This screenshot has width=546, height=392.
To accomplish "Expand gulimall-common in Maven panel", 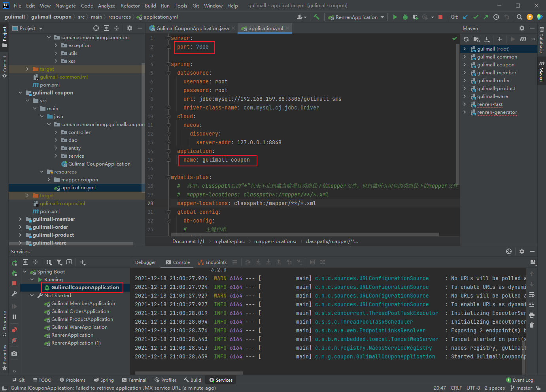I will pos(465,57).
